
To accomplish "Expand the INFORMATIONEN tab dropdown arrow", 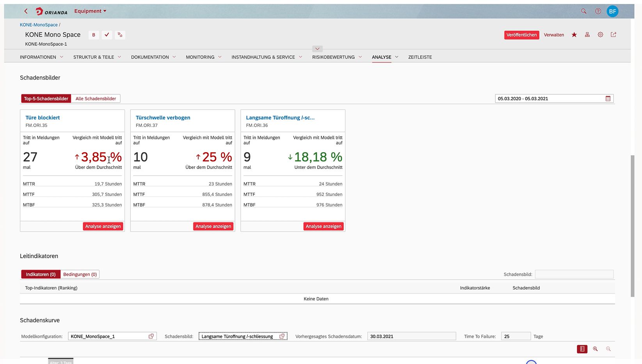I will pos(61,57).
